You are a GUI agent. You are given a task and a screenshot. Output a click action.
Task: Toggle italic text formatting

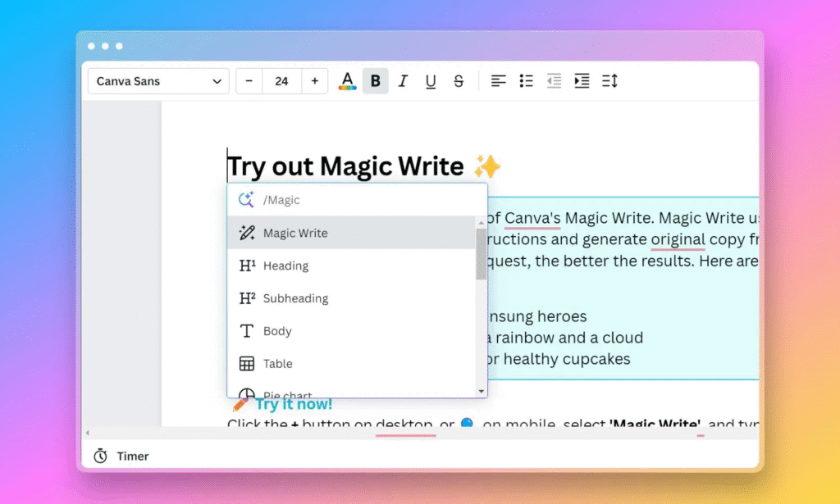(403, 81)
